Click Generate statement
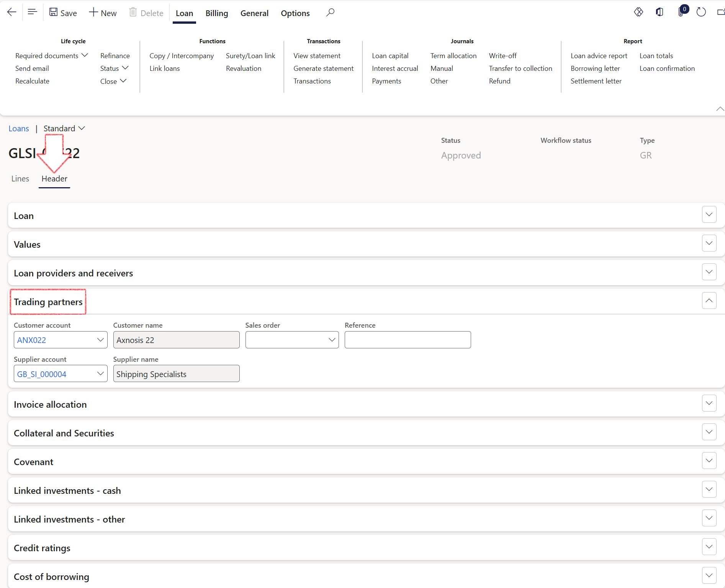This screenshot has height=588, width=725. point(323,69)
